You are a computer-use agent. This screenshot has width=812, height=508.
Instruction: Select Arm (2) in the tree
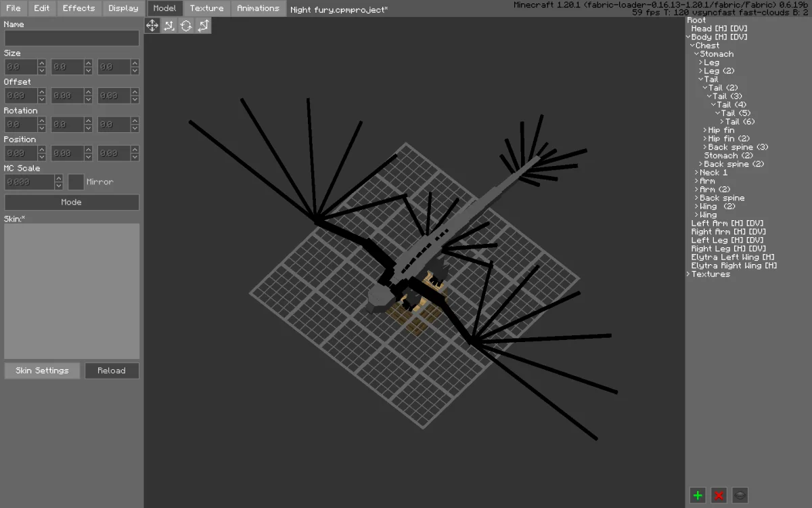tap(715, 190)
